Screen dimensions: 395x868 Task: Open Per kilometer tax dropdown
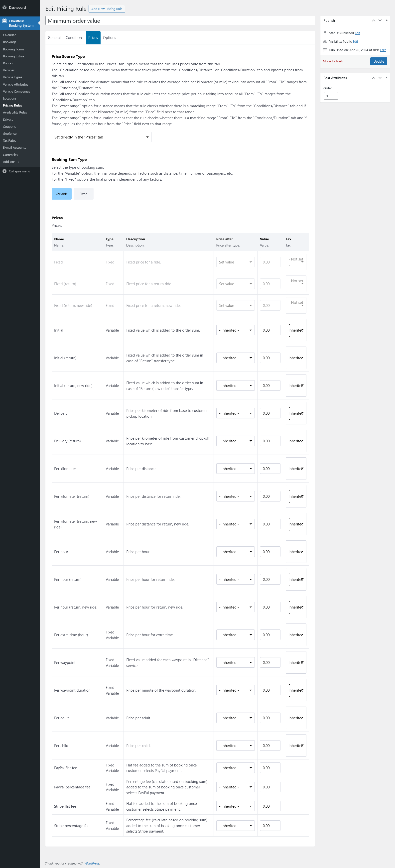click(296, 469)
